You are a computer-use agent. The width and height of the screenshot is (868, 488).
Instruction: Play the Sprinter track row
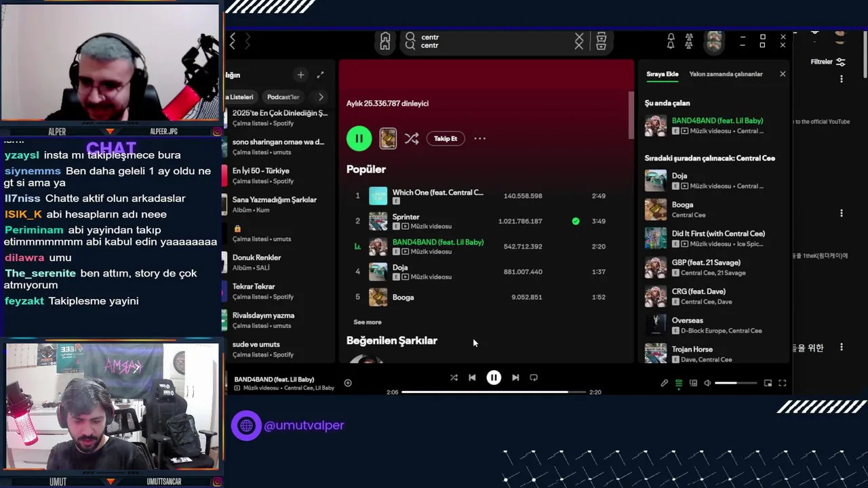coord(486,221)
